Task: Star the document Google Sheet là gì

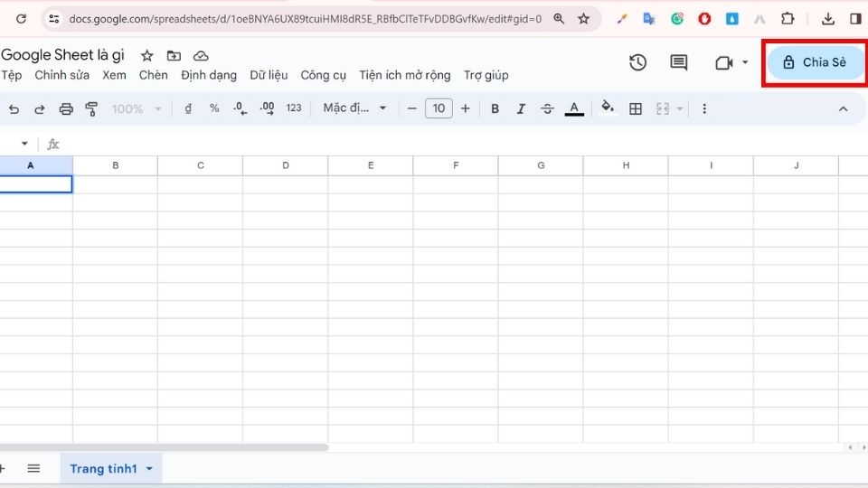Action: [x=146, y=56]
